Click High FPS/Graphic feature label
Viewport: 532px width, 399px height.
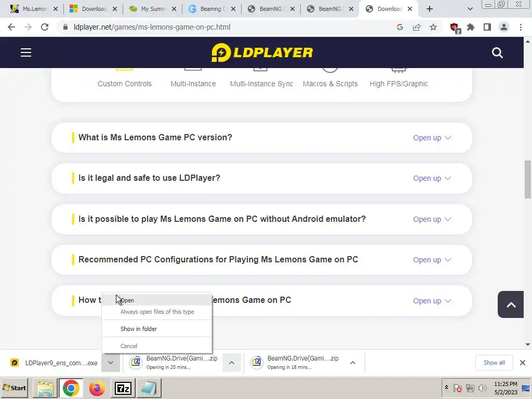point(398,84)
